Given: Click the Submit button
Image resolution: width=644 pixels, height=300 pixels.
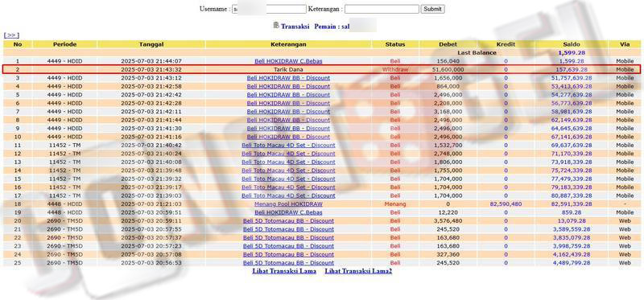Looking at the screenshot, I should pos(432,9).
